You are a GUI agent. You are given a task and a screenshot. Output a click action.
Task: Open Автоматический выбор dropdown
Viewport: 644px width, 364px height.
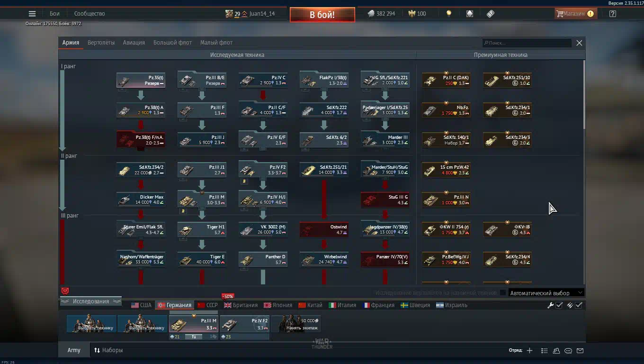[x=546, y=293]
